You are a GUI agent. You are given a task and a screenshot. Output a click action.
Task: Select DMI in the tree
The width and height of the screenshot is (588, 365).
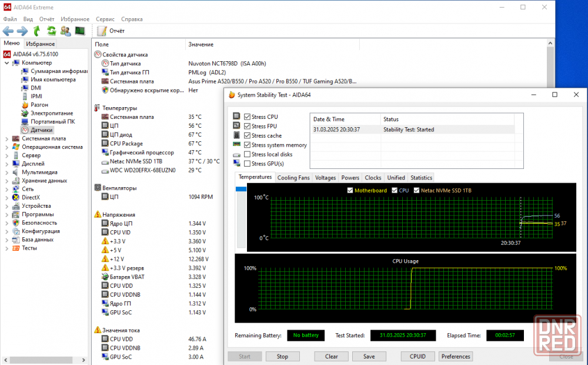coord(36,88)
